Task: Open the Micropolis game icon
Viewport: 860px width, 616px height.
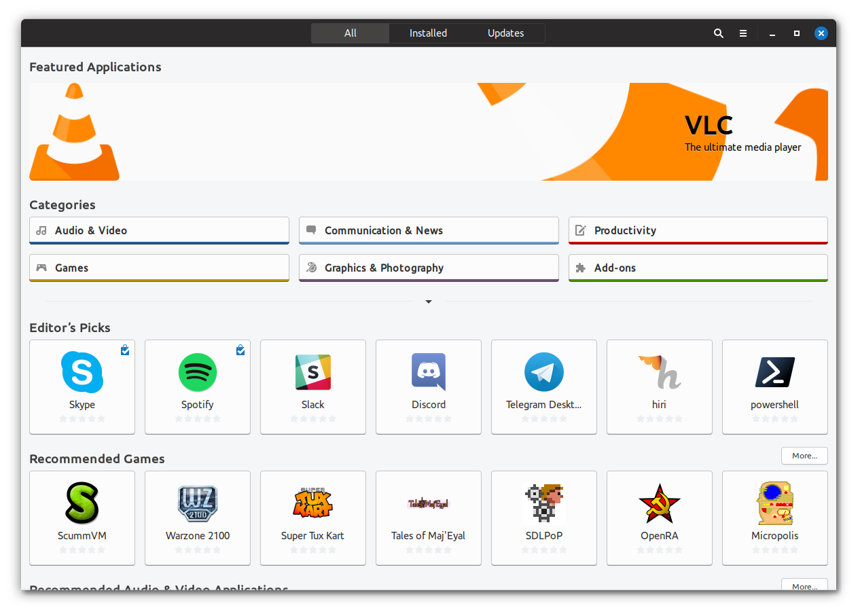Action: point(775,503)
